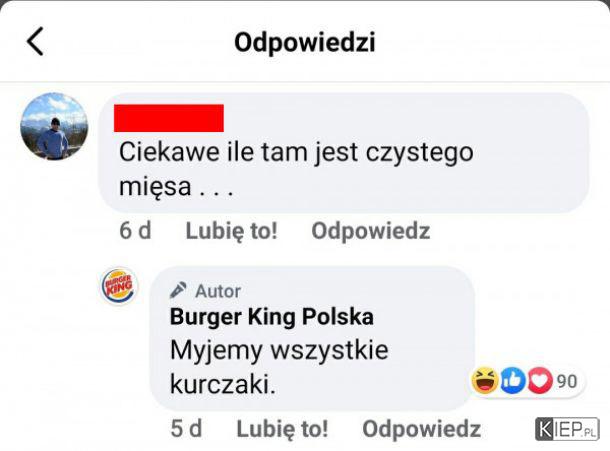Reply to Burger King Polska's comment
This screenshot has height=451, width=610.
(x=422, y=429)
